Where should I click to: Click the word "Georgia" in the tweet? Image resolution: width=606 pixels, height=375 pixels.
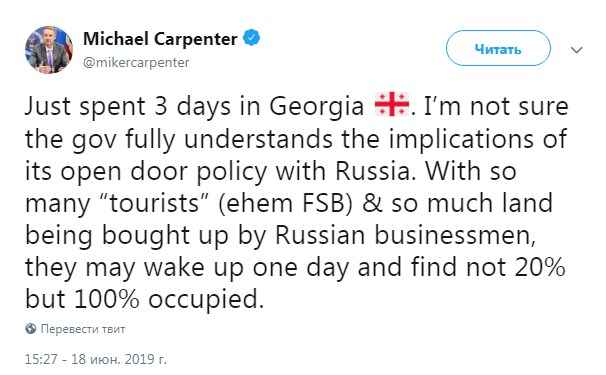tap(317, 107)
